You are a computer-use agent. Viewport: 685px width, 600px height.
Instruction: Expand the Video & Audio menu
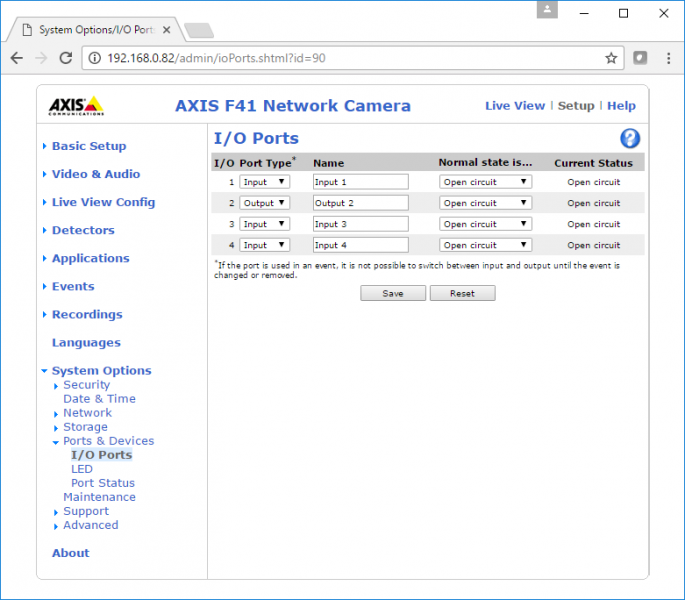click(96, 174)
